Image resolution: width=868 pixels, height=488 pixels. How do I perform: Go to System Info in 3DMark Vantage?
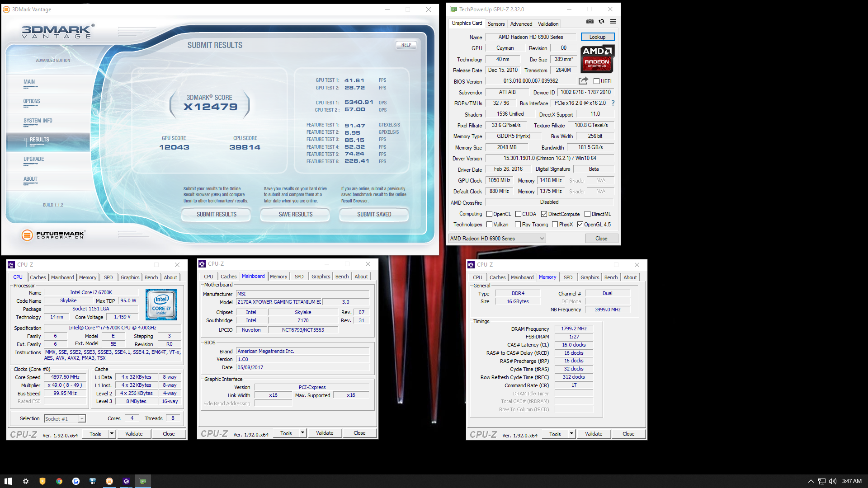pyautogui.click(x=38, y=121)
